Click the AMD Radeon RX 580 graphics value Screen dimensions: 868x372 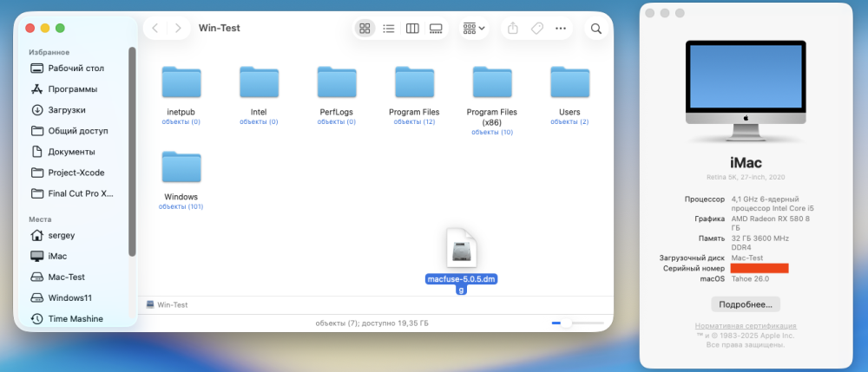[x=771, y=224]
